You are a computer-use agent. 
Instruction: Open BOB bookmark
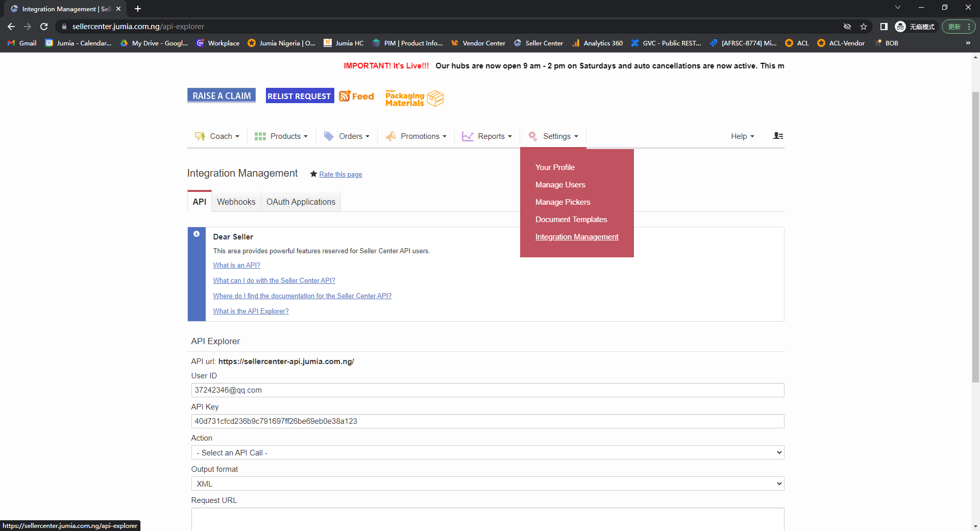click(x=886, y=43)
